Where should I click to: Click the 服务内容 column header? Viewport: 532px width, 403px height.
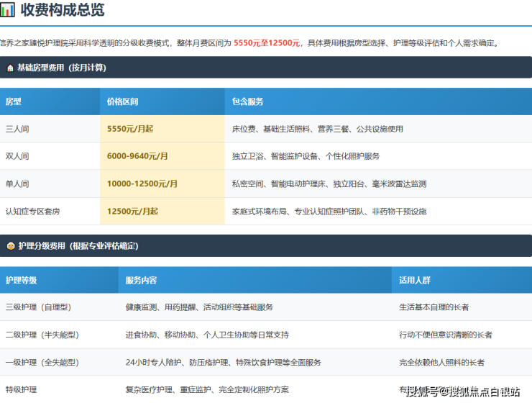tap(141, 280)
